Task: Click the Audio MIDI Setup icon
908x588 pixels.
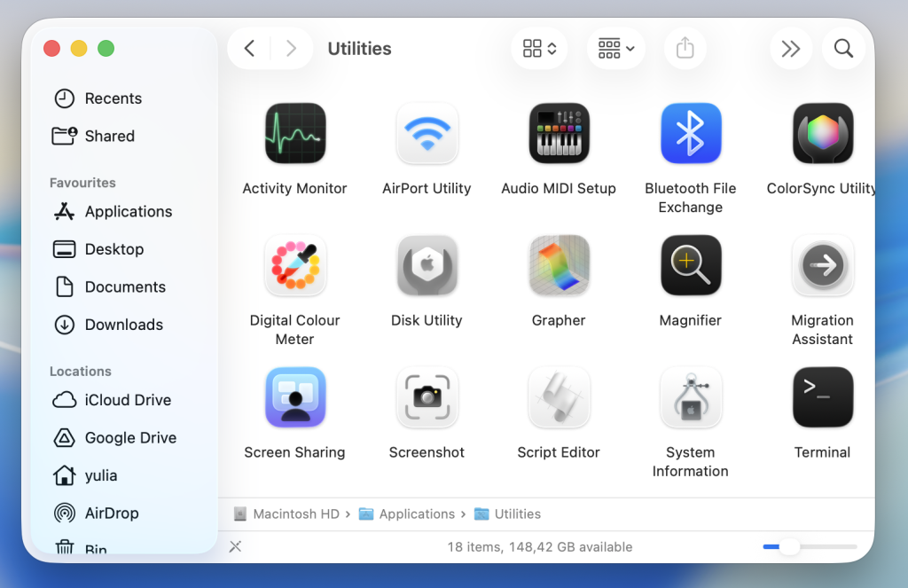Action: 559,133
